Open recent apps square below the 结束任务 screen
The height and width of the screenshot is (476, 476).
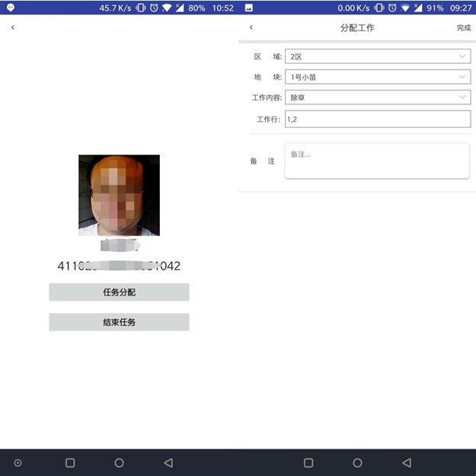[70, 462]
